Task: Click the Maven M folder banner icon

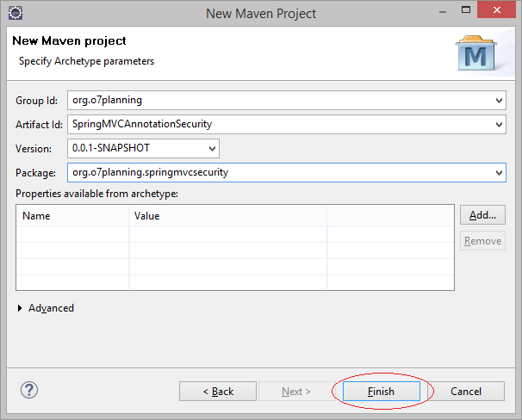Action: click(476, 53)
